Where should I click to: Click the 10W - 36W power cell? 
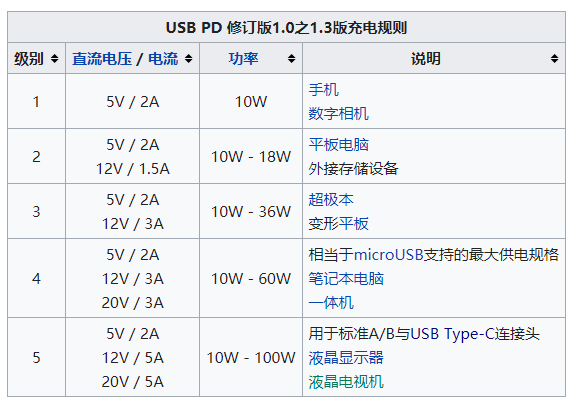(x=251, y=212)
